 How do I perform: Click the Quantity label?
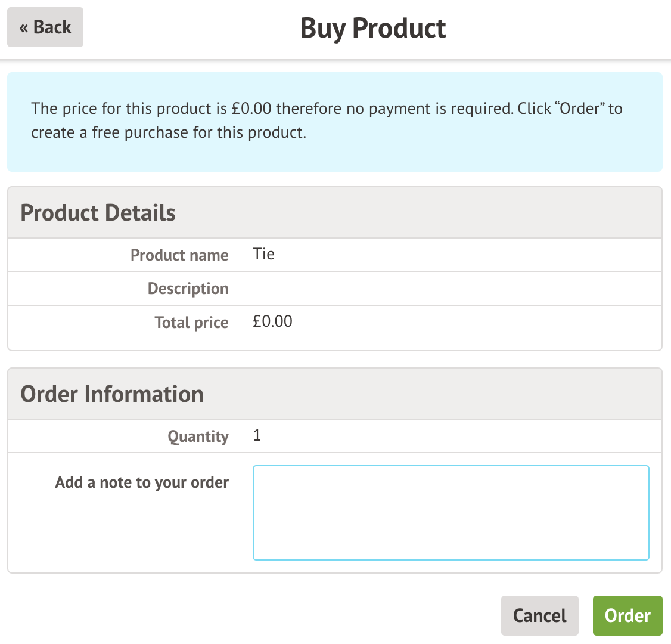(198, 436)
